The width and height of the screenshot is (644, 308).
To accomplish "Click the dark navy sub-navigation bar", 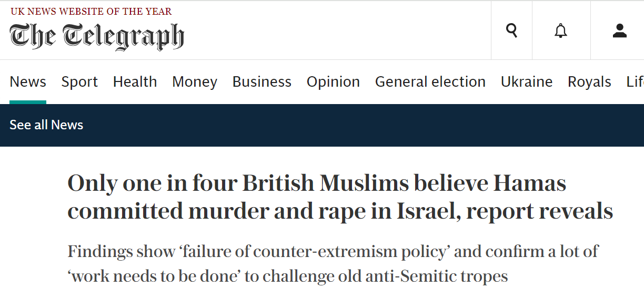I will pyautogui.click(x=368, y=125).
